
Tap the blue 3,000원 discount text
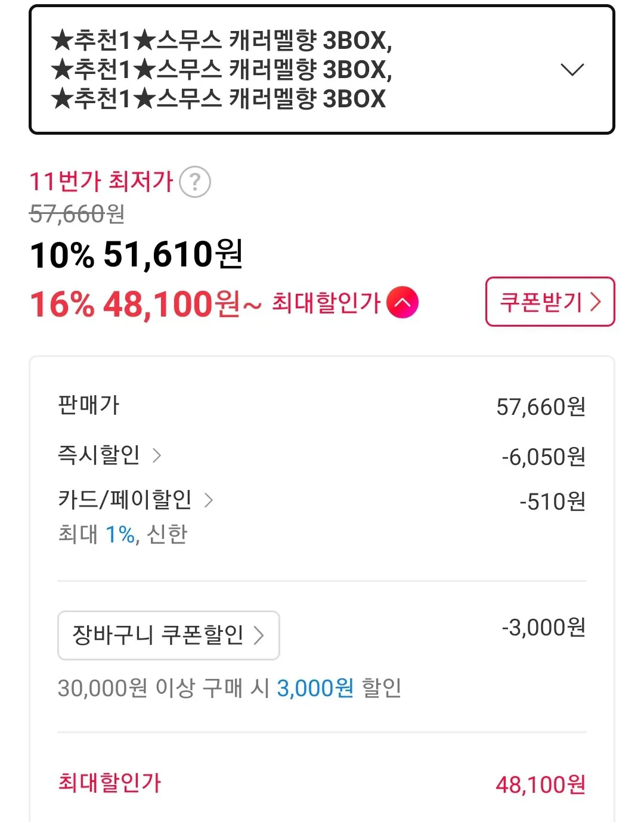(x=315, y=688)
